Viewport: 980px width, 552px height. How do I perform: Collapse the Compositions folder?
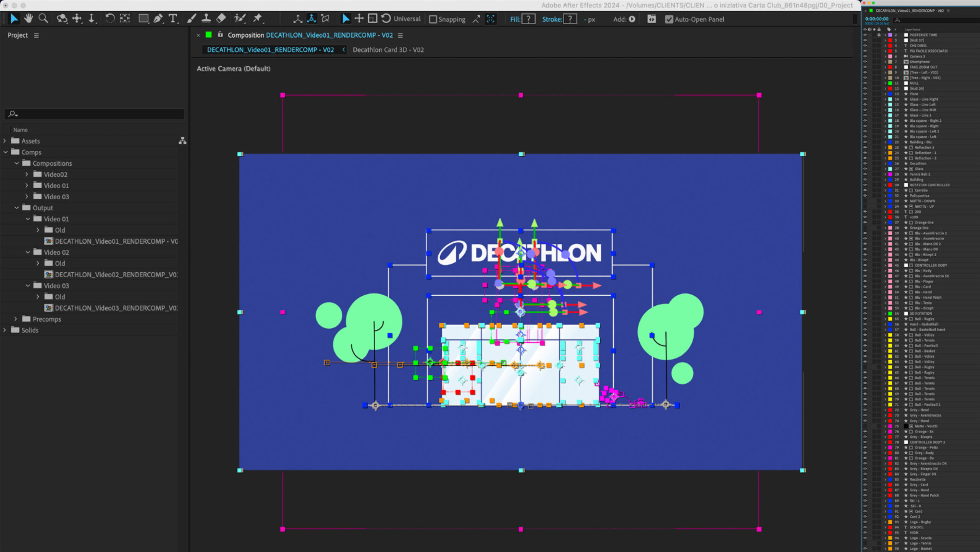tap(16, 163)
